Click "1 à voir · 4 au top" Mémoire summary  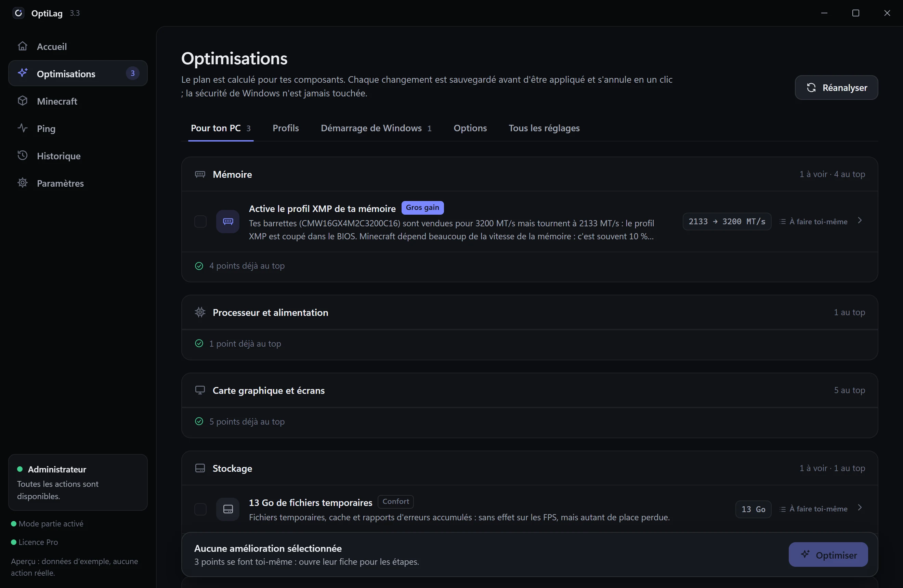tap(832, 174)
